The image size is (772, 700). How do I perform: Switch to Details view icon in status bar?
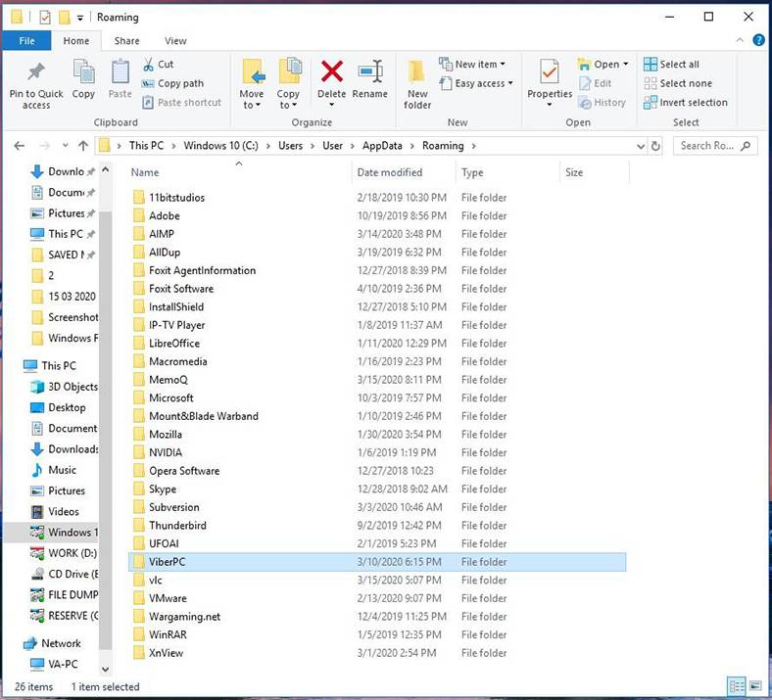737,685
